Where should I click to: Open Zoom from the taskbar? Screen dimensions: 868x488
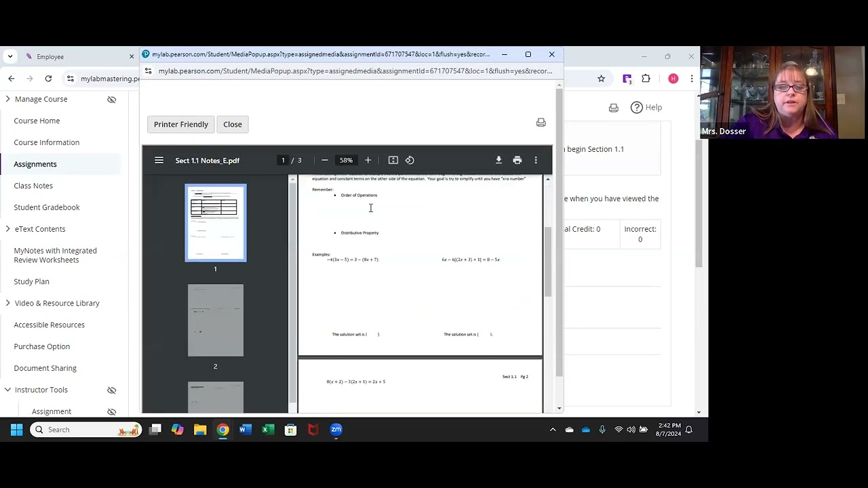tap(336, 430)
